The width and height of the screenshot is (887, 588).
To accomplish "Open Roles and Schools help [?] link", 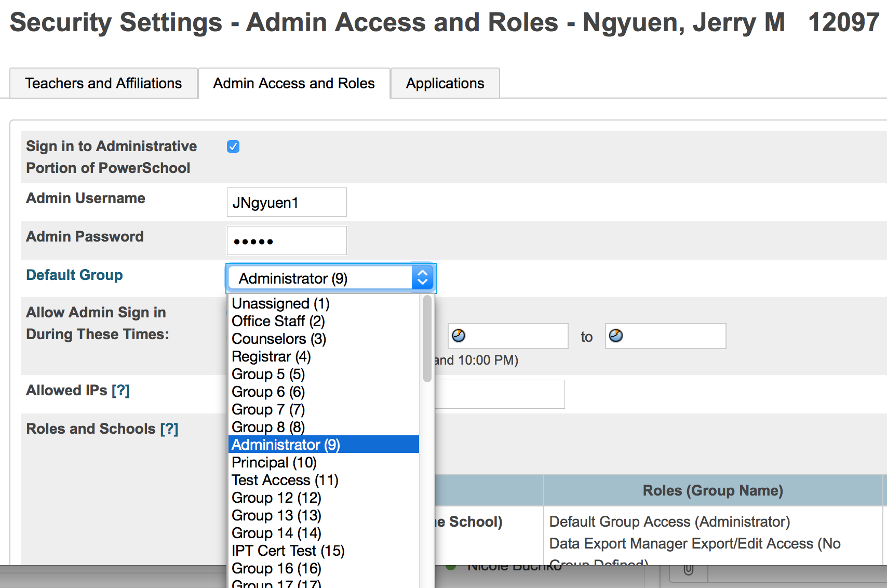I will tap(169, 429).
